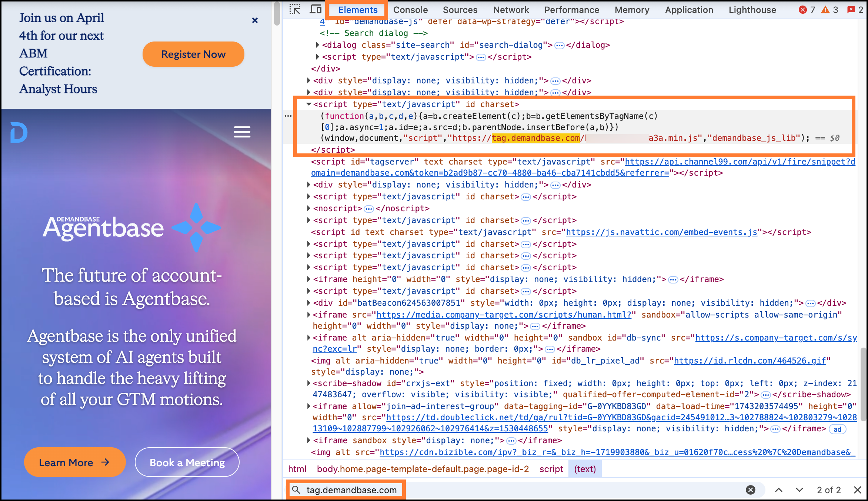This screenshot has height=501, width=868.
Task: Click the red errors count icon
Action: pyautogui.click(x=803, y=10)
